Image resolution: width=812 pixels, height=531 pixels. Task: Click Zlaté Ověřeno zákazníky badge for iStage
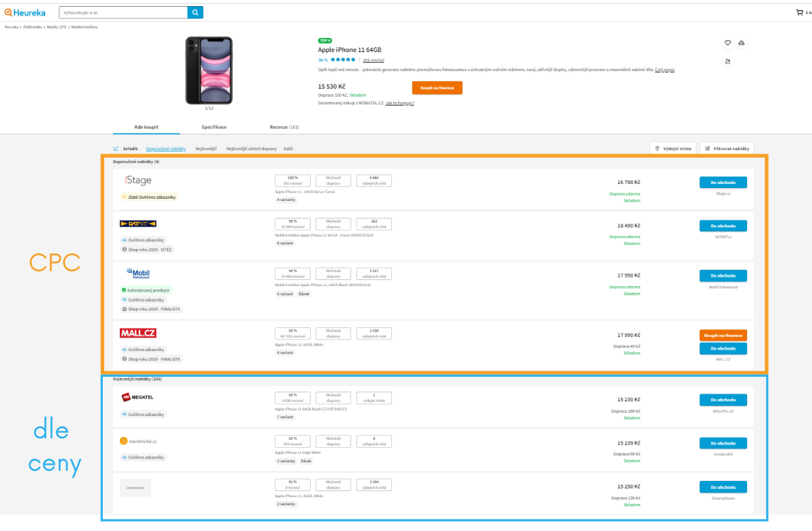(149, 197)
